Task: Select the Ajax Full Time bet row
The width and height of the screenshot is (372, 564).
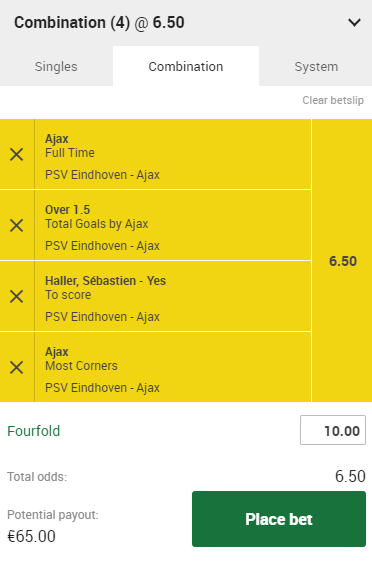Action: pos(173,154)
